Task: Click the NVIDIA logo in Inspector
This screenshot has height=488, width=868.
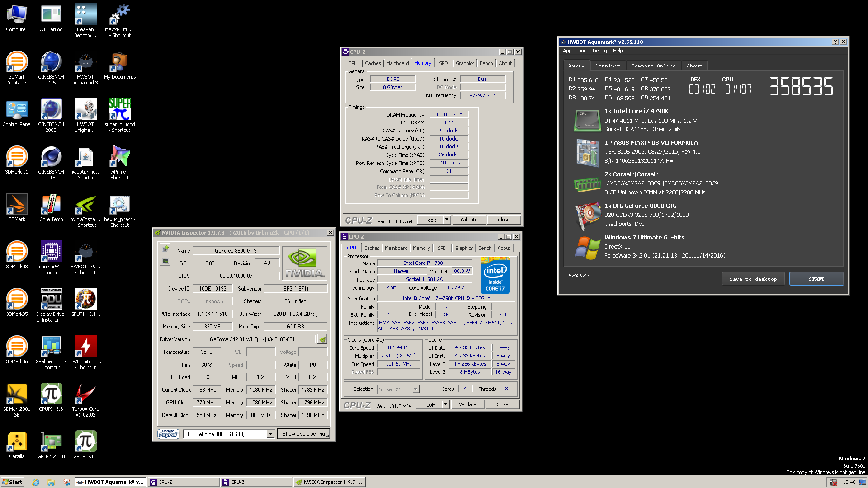Action: pyautogui.click(x=305, y=263)
